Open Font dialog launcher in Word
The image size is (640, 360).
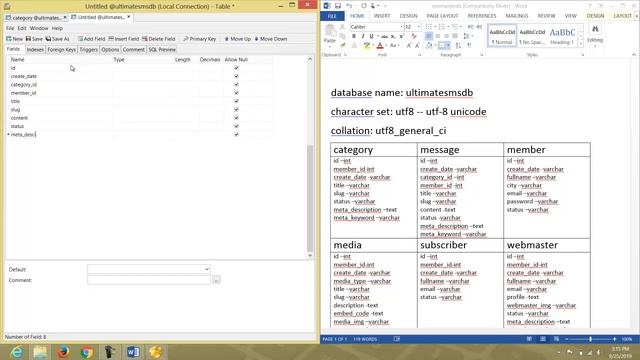[420, 55]
